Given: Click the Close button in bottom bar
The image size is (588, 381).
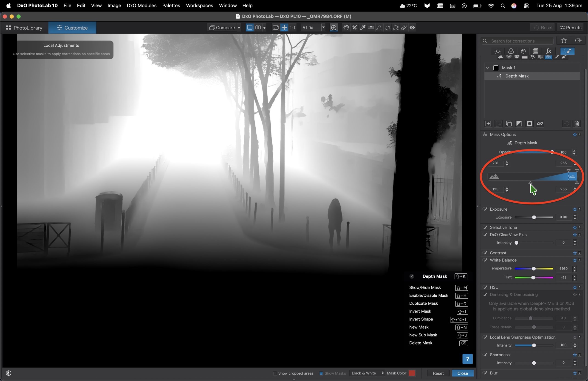Looking at the screenshot, I should 463,373.
